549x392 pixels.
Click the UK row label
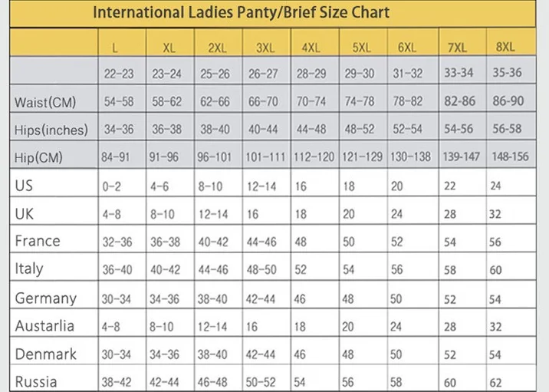25,214
